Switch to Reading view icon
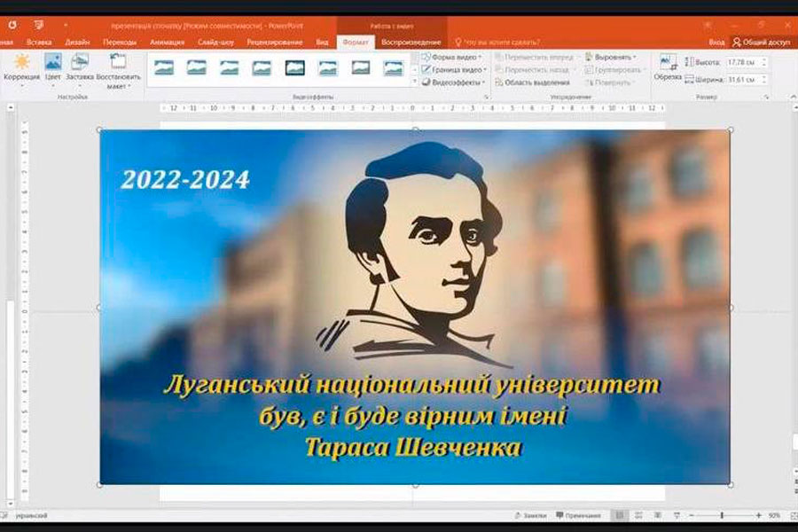 [658, 516]
